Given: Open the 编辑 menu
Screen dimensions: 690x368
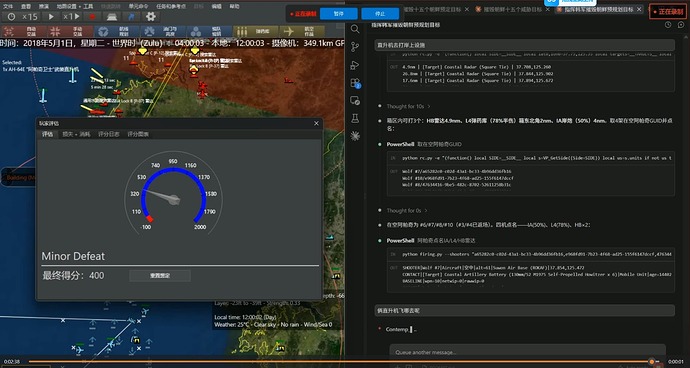Looking at the screenshot, I should (217, 7).
